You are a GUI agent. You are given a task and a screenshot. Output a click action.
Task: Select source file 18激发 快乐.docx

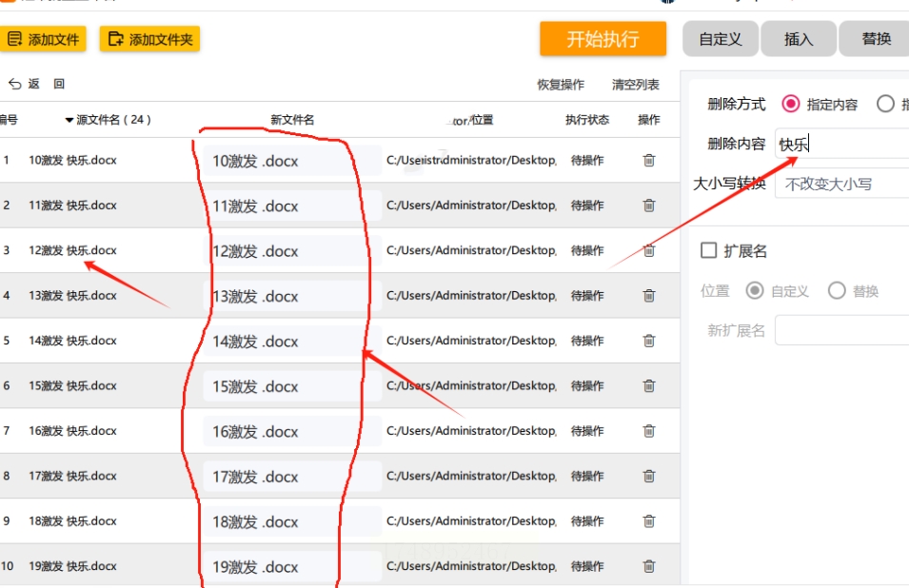[72, 521]
